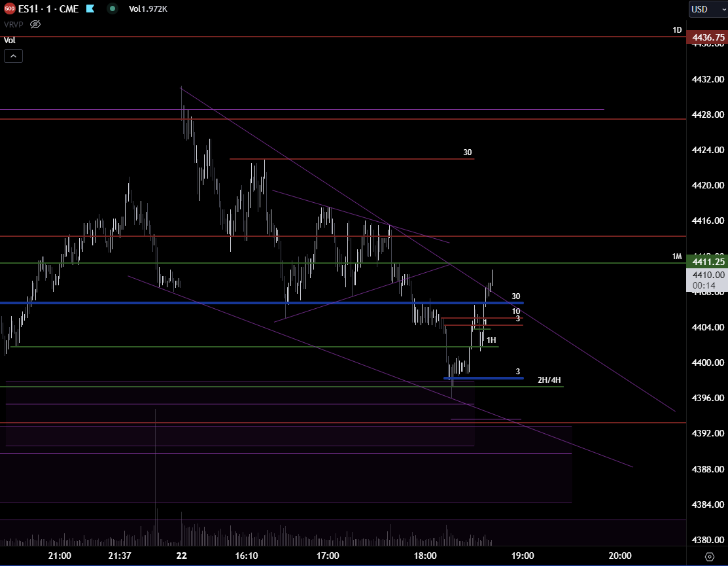Click the 22 date axis label
This screenshot has height=566, width=728.
pos(182,556)
